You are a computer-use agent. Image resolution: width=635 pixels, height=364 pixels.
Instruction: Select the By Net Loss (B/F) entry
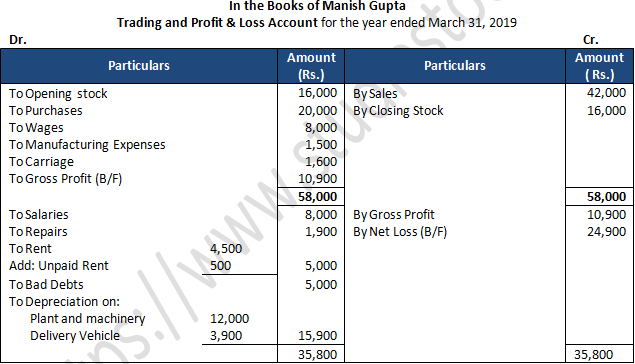pyautogui.click(x=400, y=232)
